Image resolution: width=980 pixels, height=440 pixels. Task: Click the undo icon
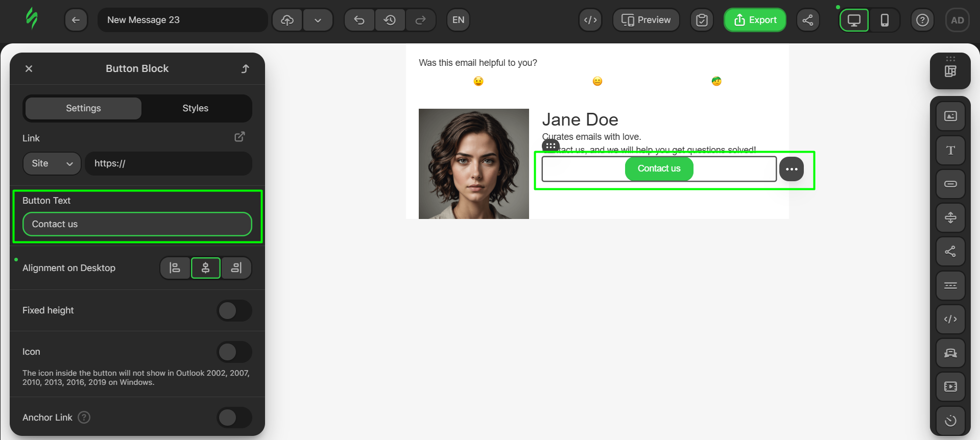[x=360, y=20]
